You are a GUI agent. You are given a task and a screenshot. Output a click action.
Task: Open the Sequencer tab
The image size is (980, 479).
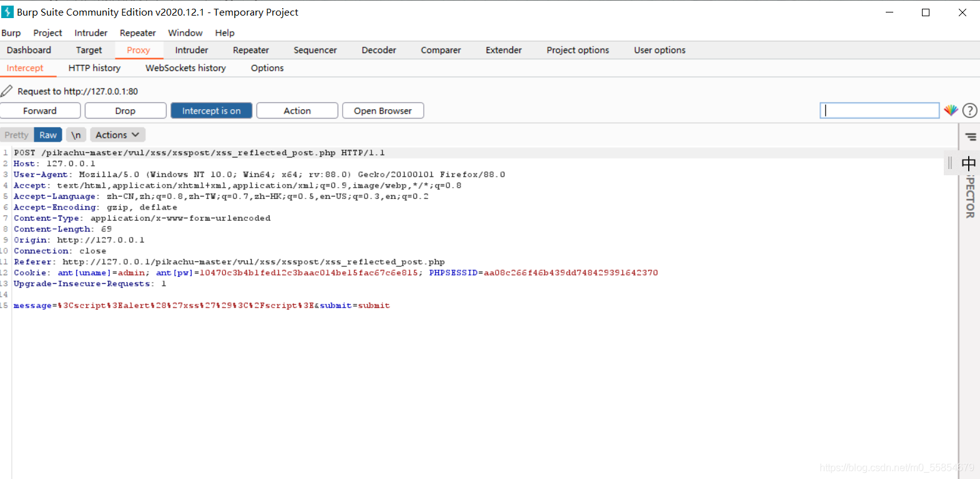(x=315, y=50)
